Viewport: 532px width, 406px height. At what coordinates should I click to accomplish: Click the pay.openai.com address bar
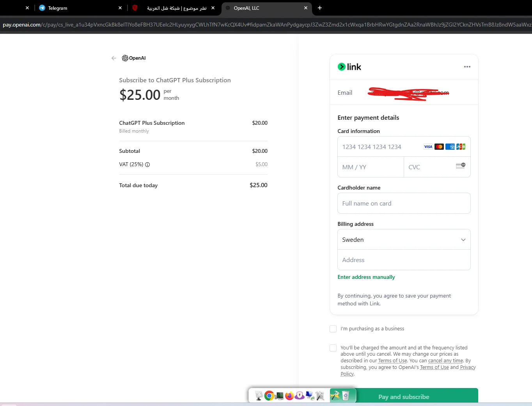(266, 25)
